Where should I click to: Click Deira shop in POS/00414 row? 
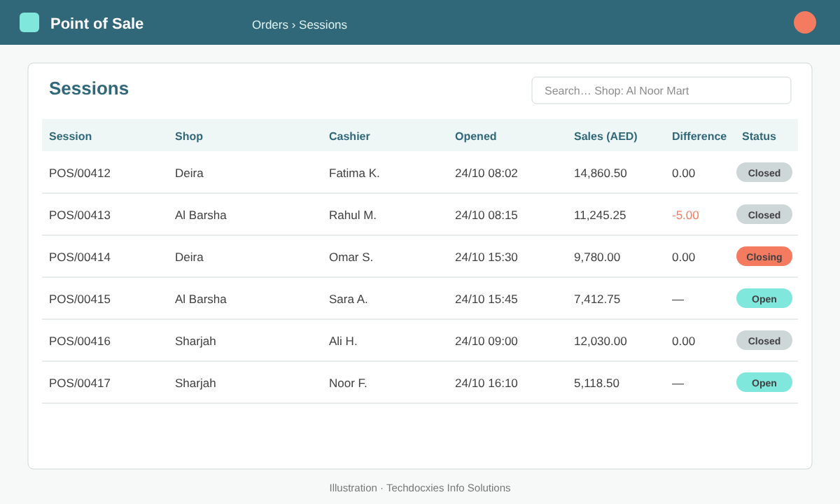[189, 257]
